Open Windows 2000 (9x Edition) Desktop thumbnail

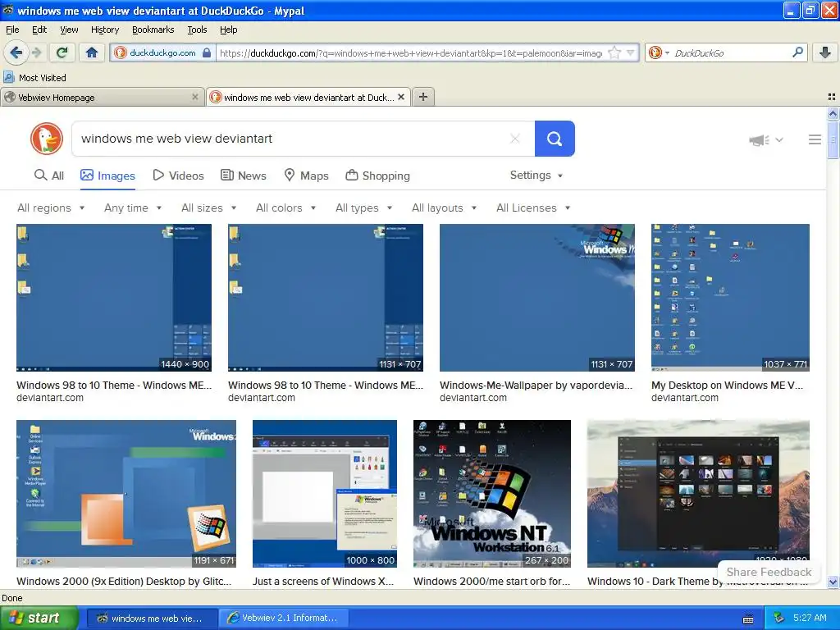click(126, 493)
